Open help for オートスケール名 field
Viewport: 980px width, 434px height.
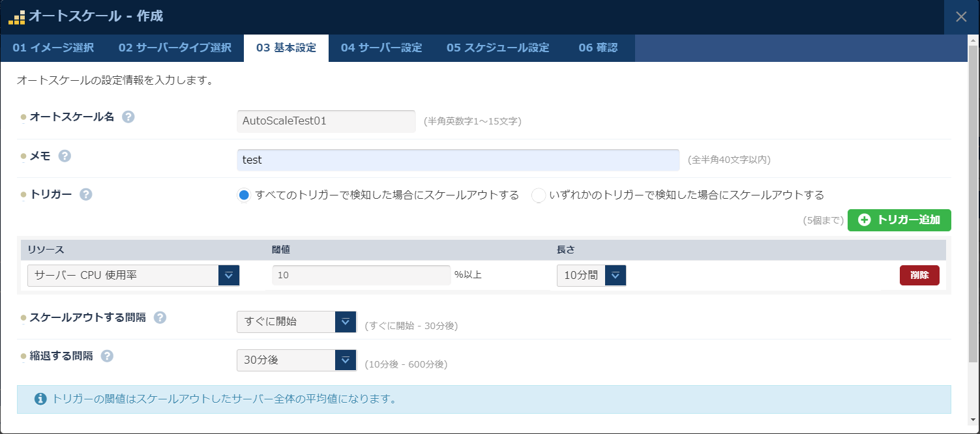pos(128,117)
